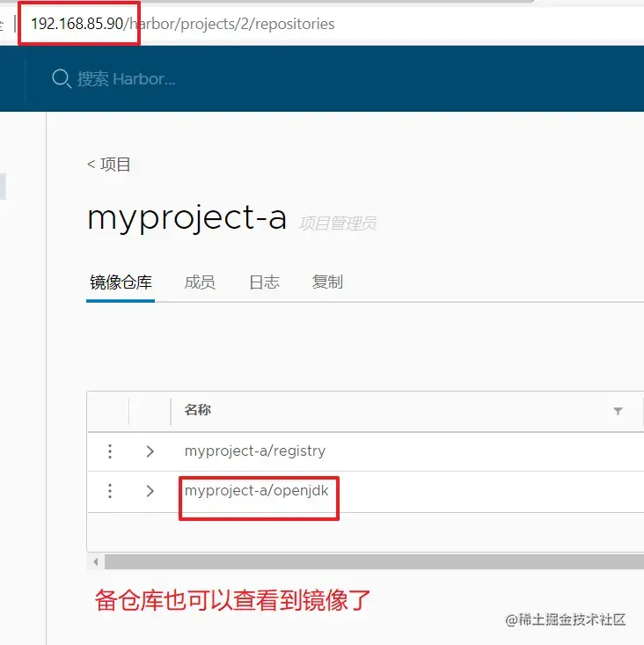The width and height of the screenshot is (644, 645).
Task: Click the horizontal scrollbar track
Action: [374, 561]
